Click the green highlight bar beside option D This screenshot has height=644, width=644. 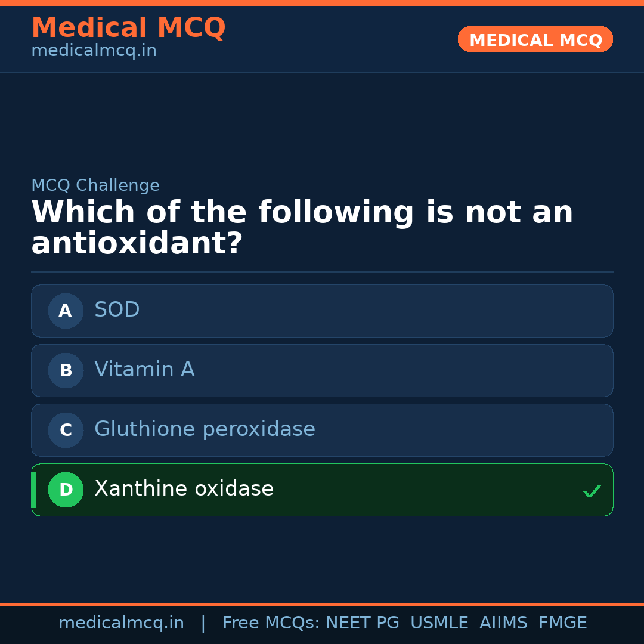click(33, 490)
